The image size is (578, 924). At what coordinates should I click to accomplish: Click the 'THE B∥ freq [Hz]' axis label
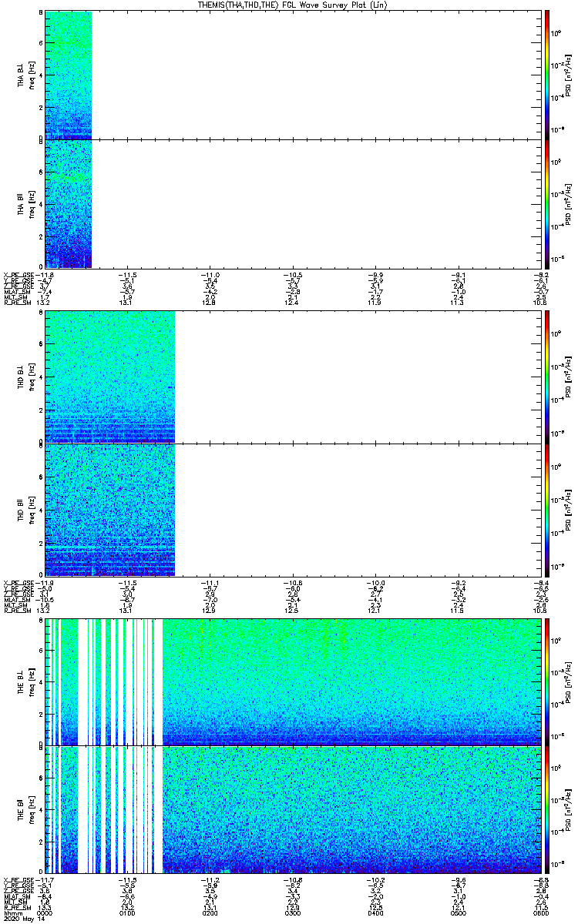point(25,809)
